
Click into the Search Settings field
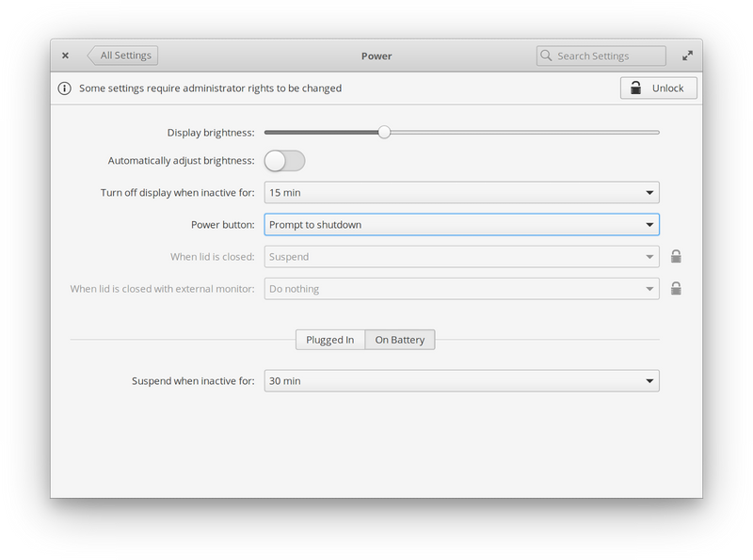pyautogui.click(x=601, y=56)
